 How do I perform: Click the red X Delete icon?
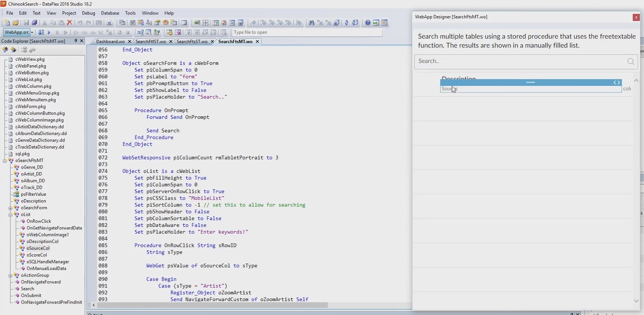point(69,23)
